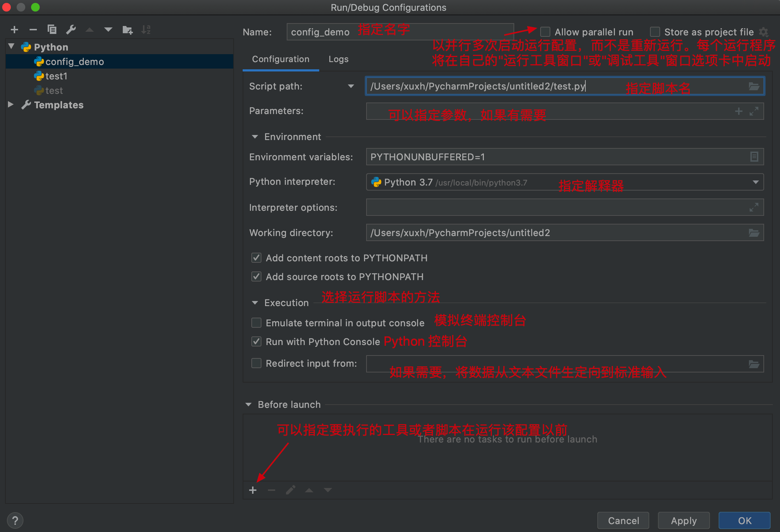
Task: Open the help question mark button
Action: pyautogui.click(x=15, y=520)
